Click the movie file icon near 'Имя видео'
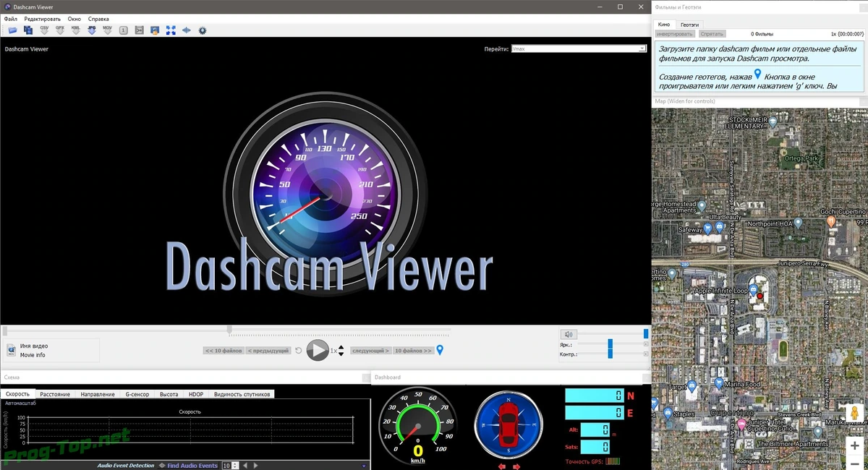868x470 pixels. (12, 351)
